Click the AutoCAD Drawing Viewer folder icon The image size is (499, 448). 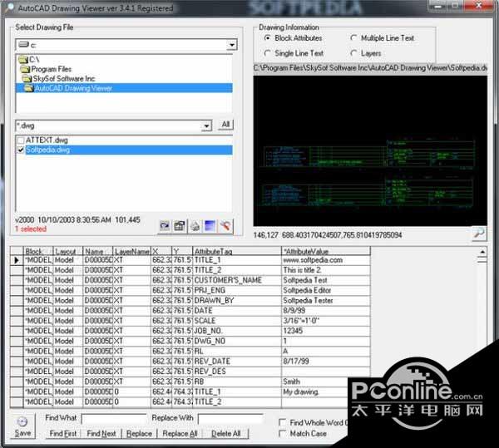[x=28, y=88]
